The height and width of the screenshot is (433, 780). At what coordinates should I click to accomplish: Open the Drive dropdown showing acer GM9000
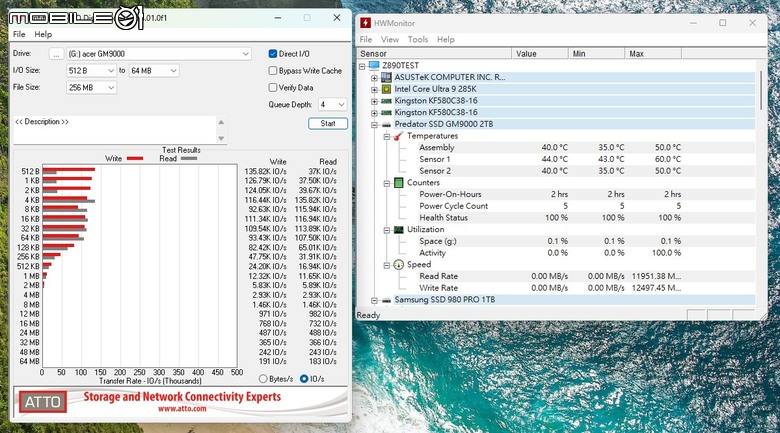click(x=159, y=54)
